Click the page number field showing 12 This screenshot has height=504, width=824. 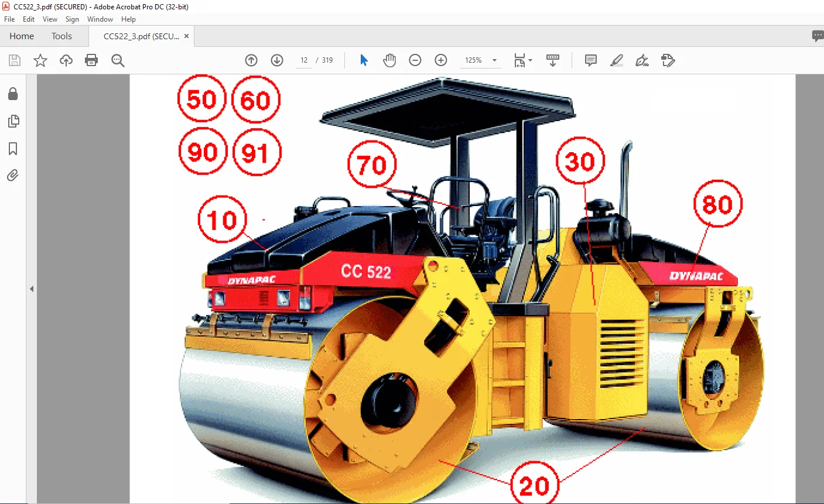tap(304, 60)
